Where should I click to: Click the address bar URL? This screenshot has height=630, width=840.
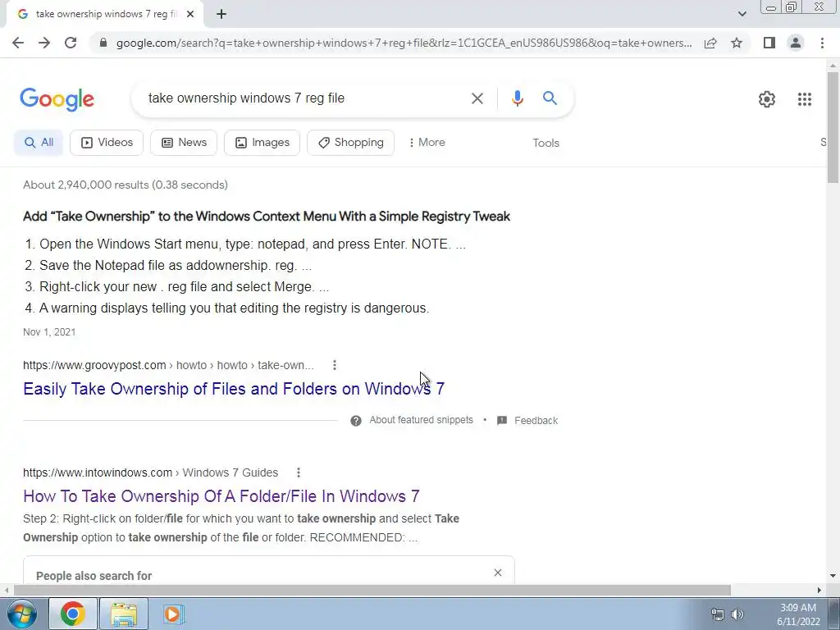coord(404,43)
